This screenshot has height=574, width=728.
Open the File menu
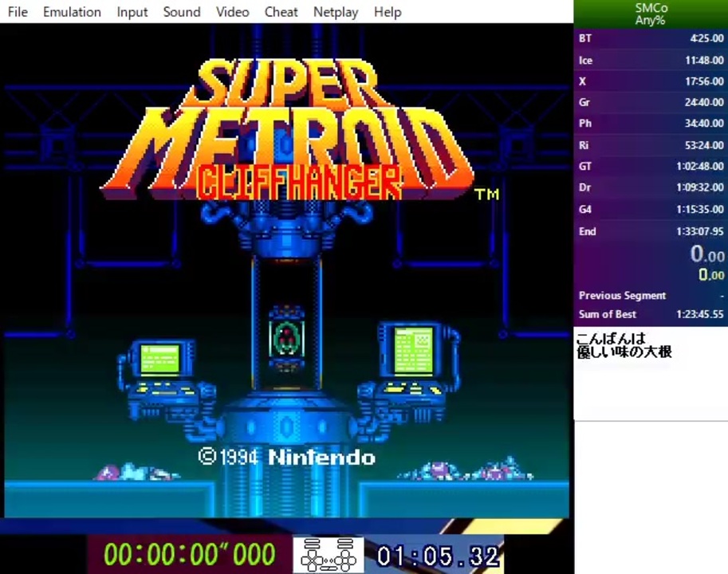[x=18, y=12]
